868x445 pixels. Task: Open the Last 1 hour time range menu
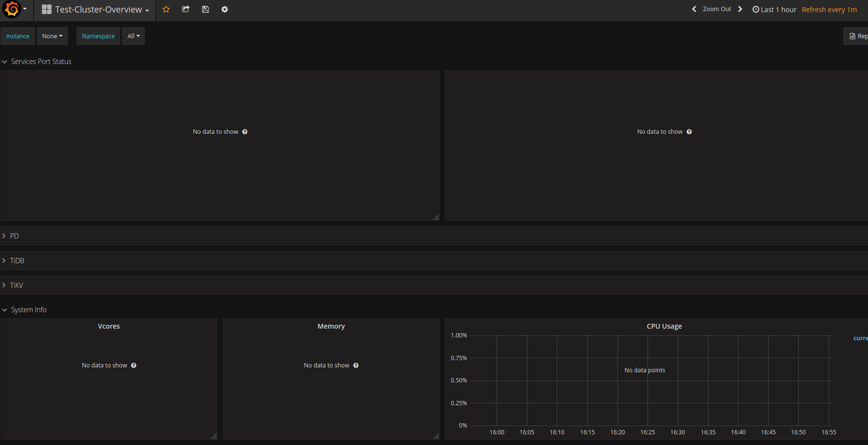coord(778,9)
